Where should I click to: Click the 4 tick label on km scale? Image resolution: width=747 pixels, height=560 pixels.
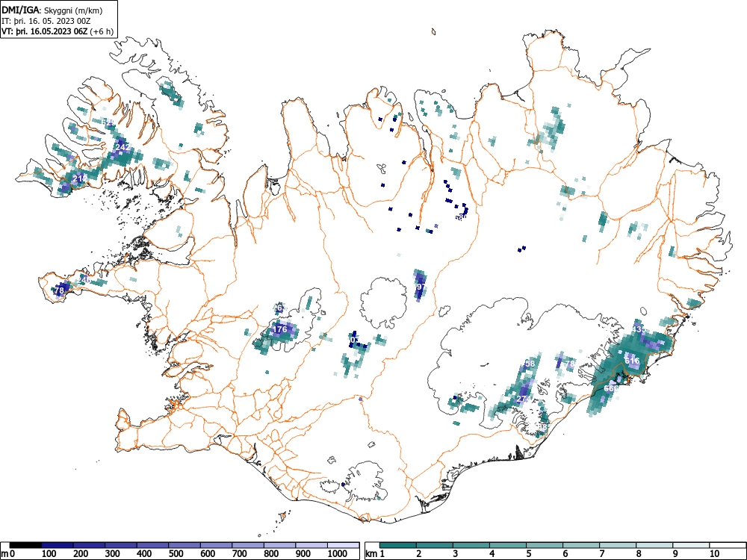492,554
